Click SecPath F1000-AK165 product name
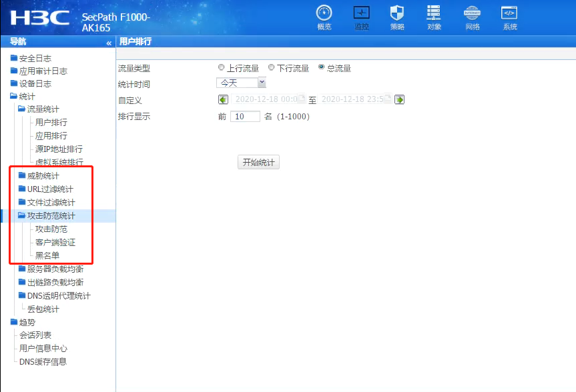Screen dimensions: 576x392 coord(115,23)
